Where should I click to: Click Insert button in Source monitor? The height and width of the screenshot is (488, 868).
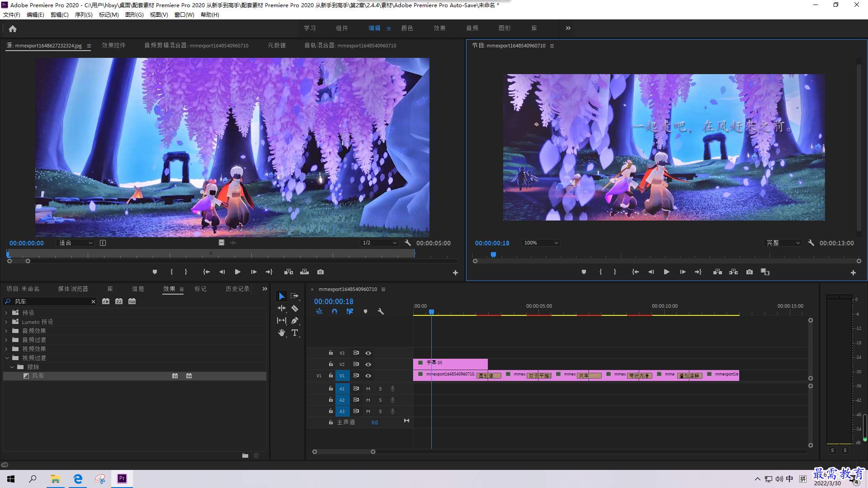(x=288, y=272)
